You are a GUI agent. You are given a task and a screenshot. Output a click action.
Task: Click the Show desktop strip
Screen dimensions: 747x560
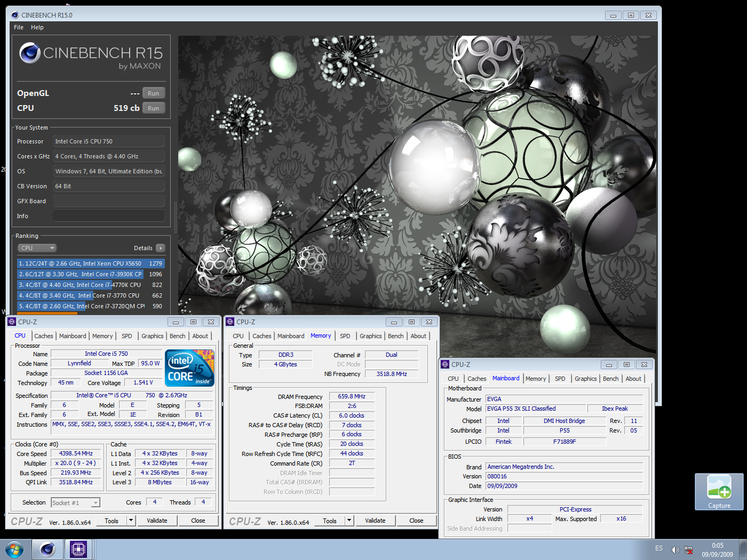click(x=743, y=549)
